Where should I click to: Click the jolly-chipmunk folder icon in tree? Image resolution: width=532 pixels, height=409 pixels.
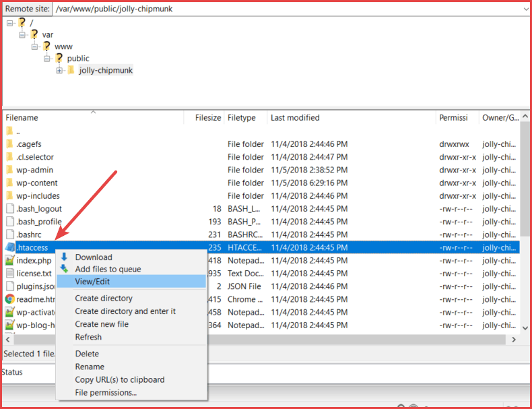pos(71,70)
